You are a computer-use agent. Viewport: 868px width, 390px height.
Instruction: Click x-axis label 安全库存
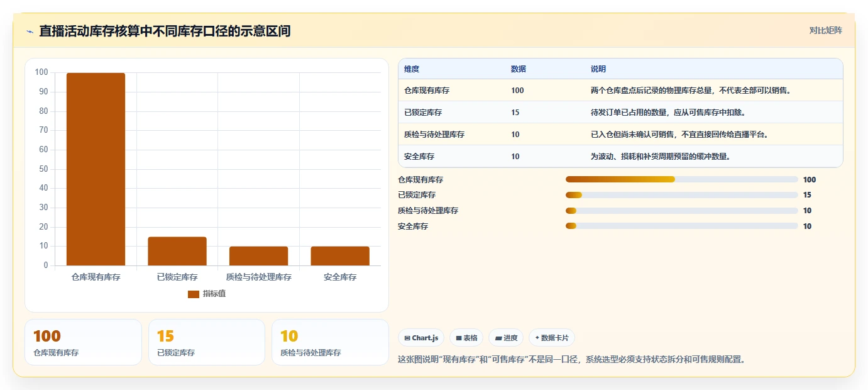(x=340, y=277)
